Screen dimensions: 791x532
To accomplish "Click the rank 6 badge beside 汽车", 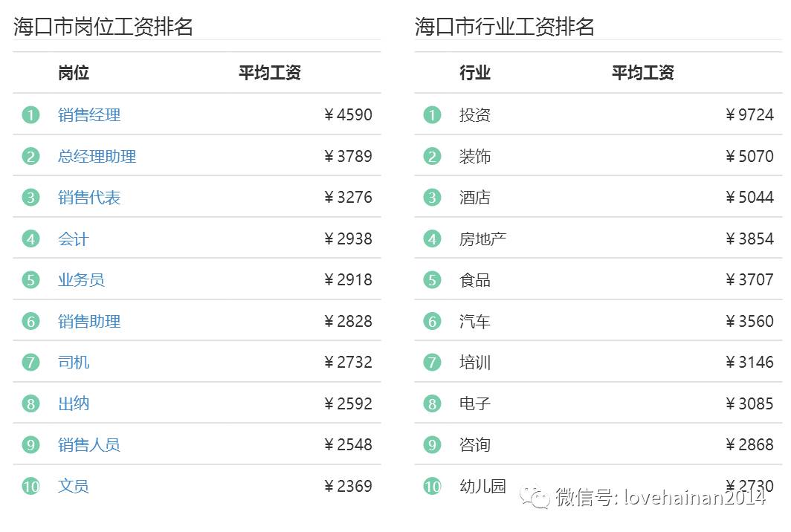I will tap(431, 321).
